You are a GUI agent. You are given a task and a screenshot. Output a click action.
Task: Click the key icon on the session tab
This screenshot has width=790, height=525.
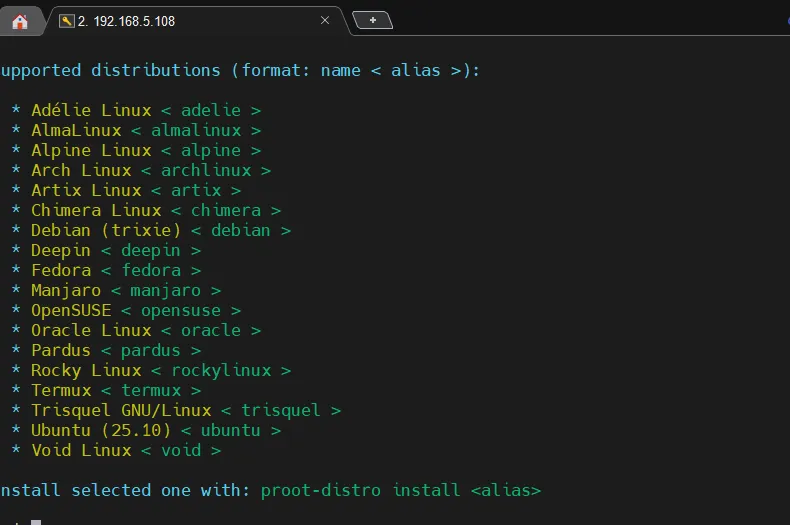tap(67, 20)
